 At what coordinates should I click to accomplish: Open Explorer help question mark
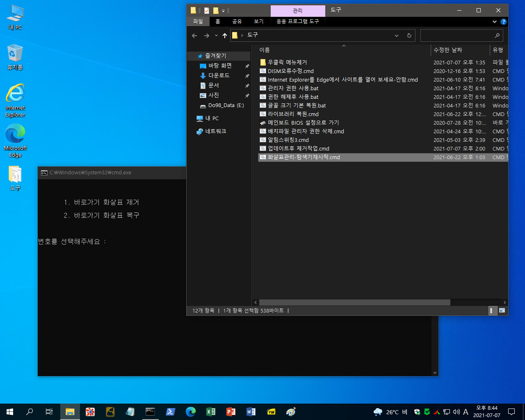(x=504, y=22)
